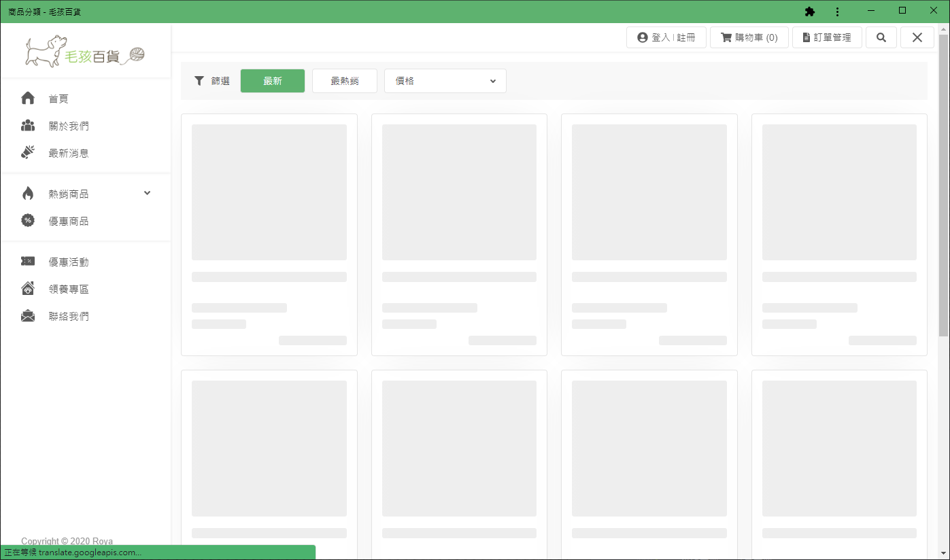Click the flame icon beside 熱銷商品

28,194
